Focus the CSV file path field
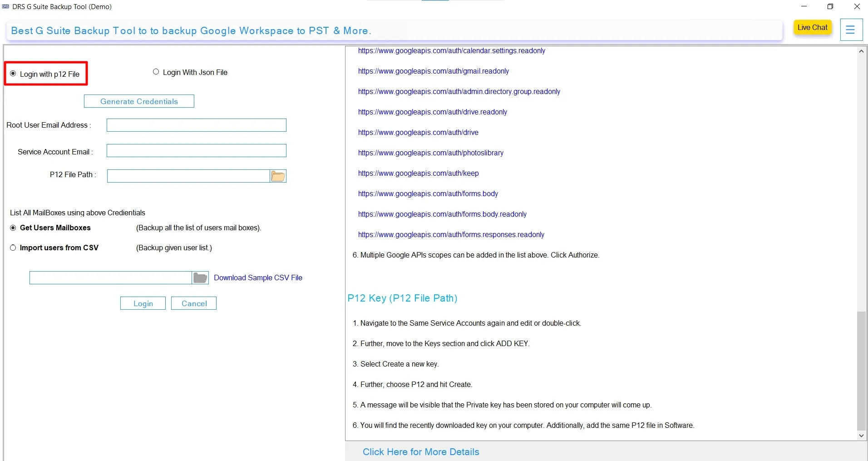 coord(111,278)
